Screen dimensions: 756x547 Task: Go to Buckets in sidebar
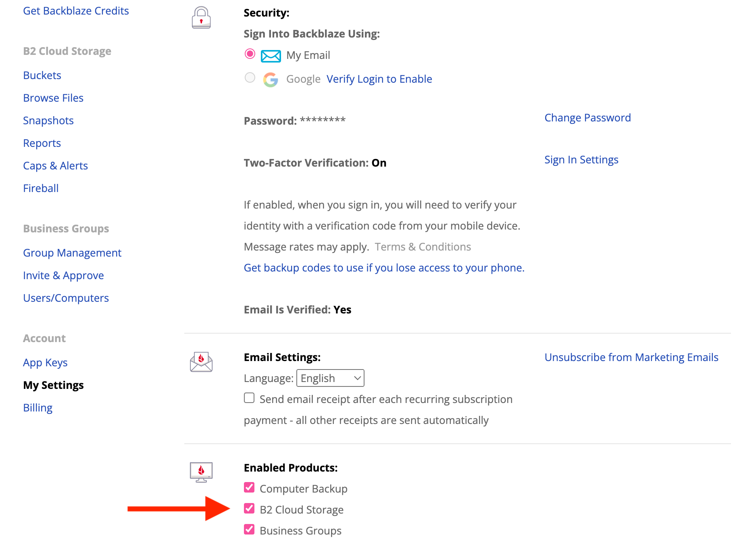[42, 75]
